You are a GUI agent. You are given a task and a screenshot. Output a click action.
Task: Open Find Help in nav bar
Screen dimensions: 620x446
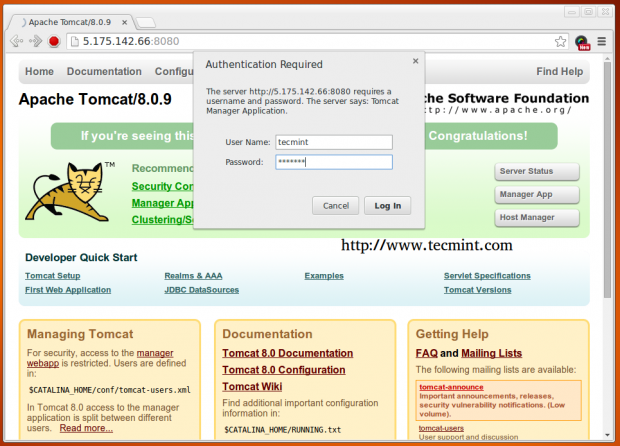[560, 72]
